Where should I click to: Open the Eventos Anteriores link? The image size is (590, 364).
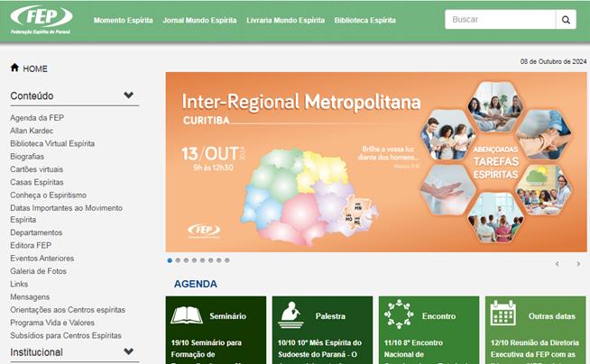point(42,259)
